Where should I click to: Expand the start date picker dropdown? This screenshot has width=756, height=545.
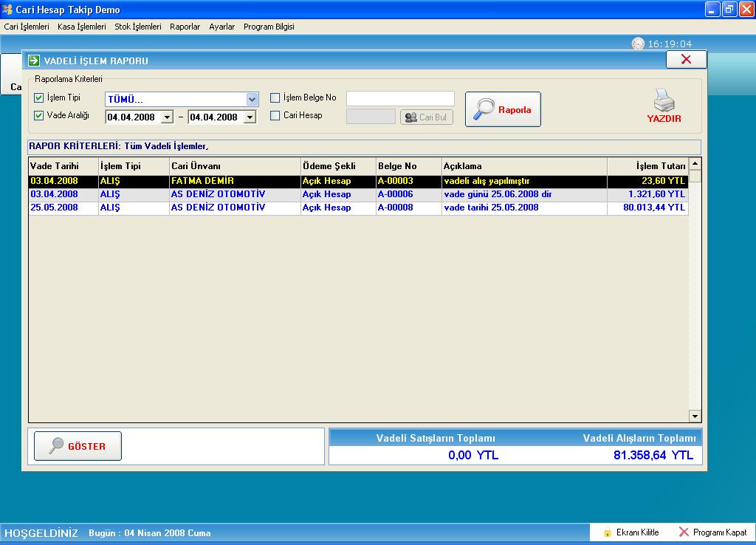coord(166,117)
